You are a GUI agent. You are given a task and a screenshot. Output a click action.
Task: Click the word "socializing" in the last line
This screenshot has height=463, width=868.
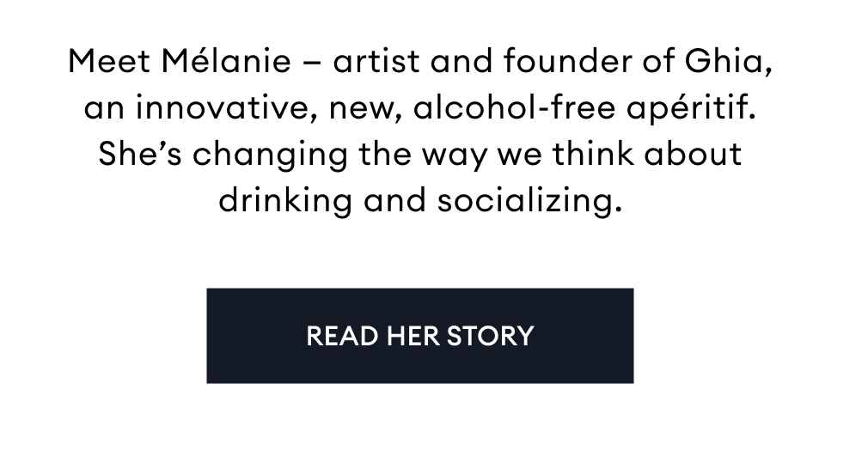(528, 201)
